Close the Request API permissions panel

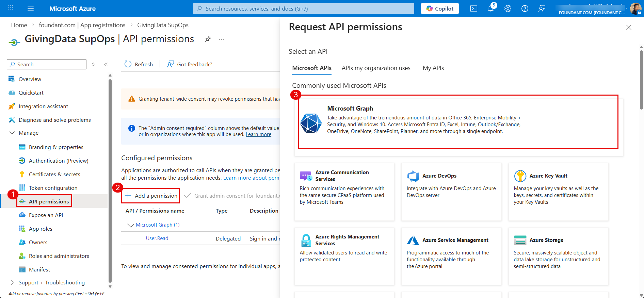[x=629, y=27]
